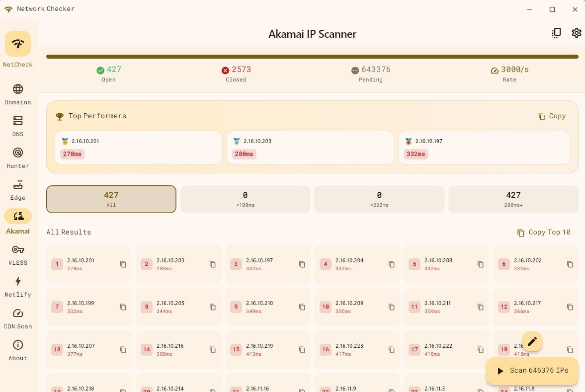Viewport: 585px width, 392px height.
Task: Copy IP 2.16.10.210 result entry
Action: click(302, 307)
